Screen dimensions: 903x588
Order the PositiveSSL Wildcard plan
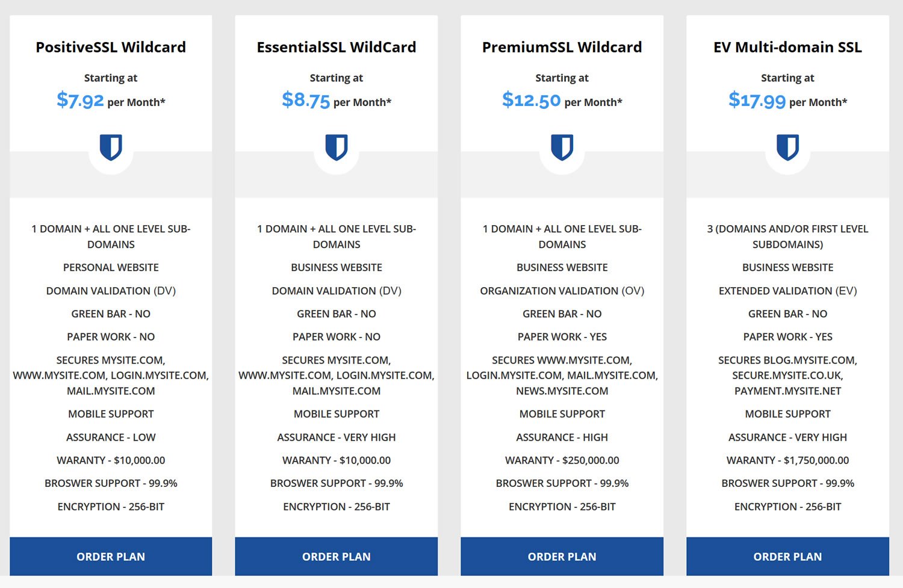pyautogui.click(x=111, y=557)
